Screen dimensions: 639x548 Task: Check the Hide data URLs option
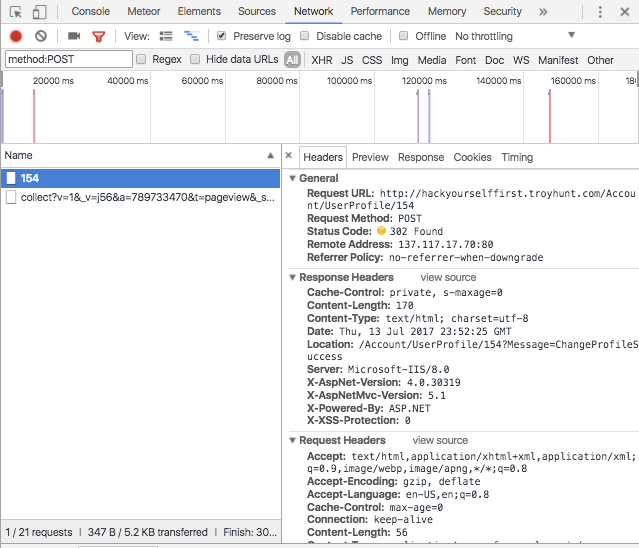[x=195, y=60]
